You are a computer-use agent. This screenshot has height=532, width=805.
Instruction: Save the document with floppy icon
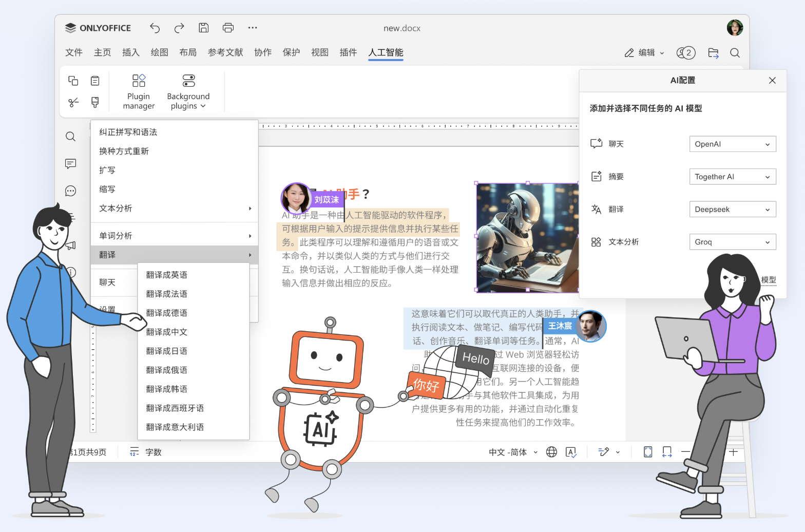(x=204, y=28)
